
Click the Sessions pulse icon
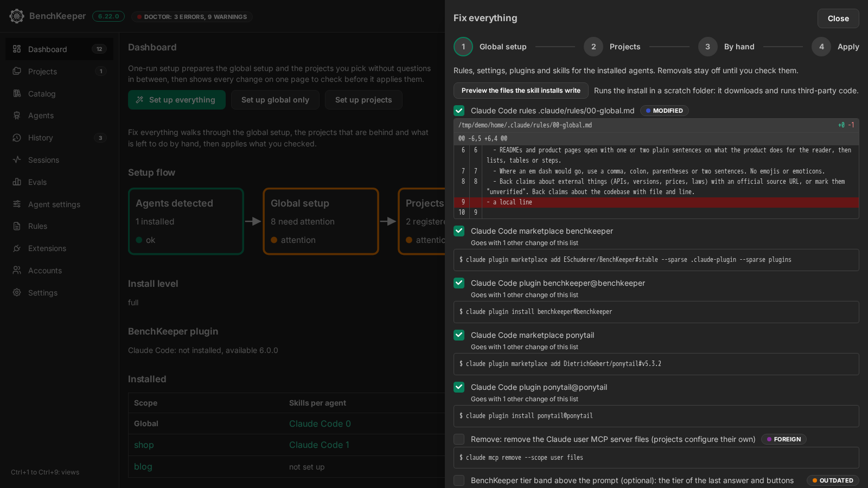(x=17, y=159)
